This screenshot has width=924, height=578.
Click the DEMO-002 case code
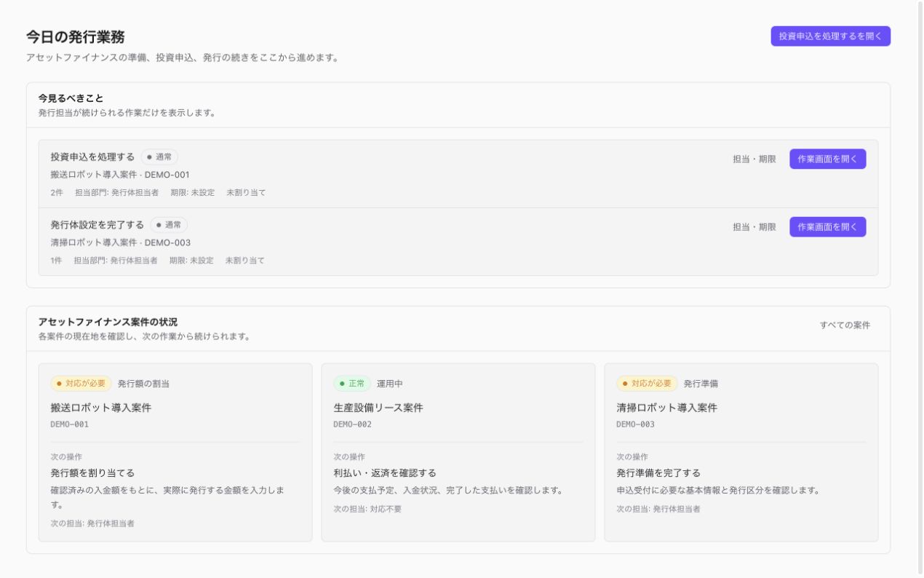[x=352, y=424]
